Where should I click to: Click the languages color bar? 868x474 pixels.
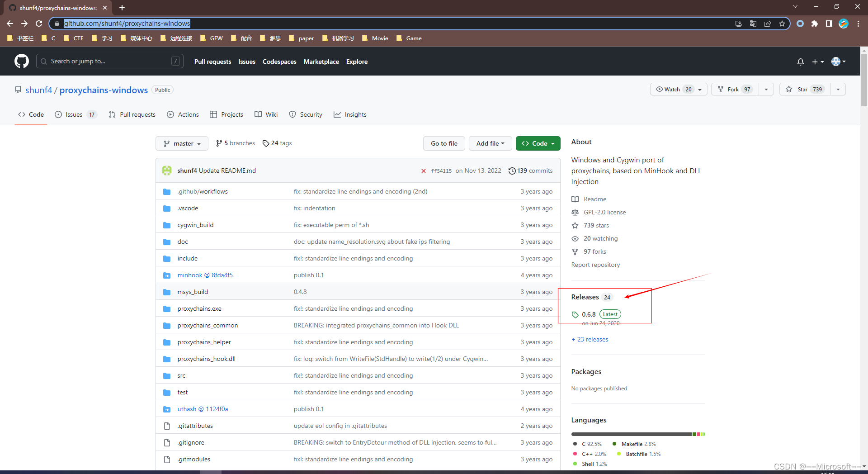(638, 434)
